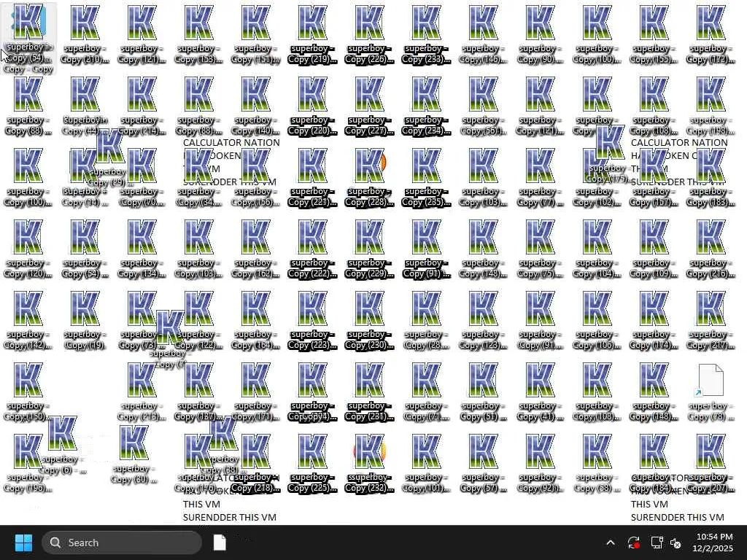Show hidden system tray icons
This screenshot has height=560, width=747.
tap(611, 542)
